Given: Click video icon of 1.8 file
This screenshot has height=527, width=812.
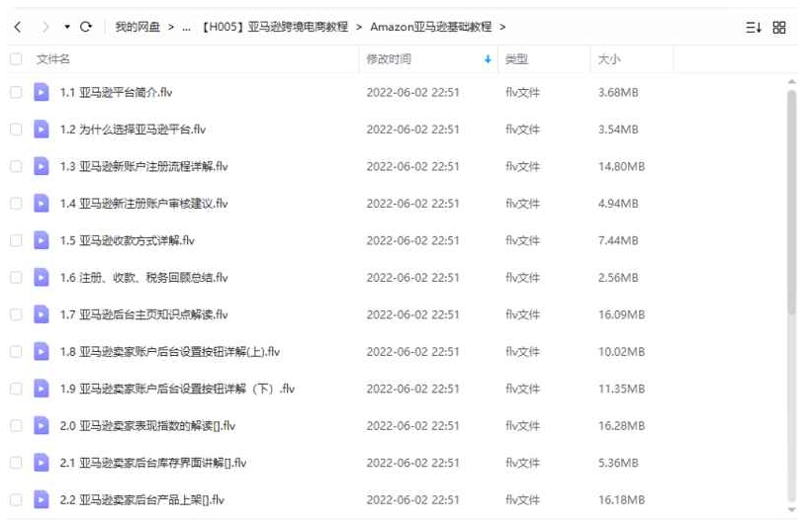Looking at the screenshot, I should [42, 352].
